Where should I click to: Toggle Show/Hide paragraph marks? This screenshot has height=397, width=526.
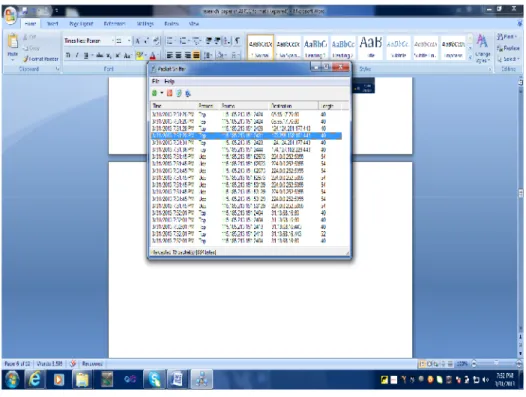coord(237,41)
